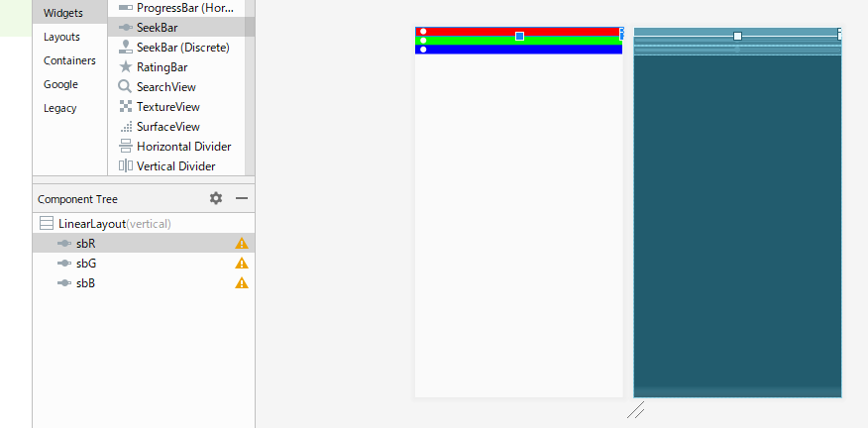The width and height of the screenshot is (868, 428).
Task: Choose the SearchView widget
Action: 176,87
